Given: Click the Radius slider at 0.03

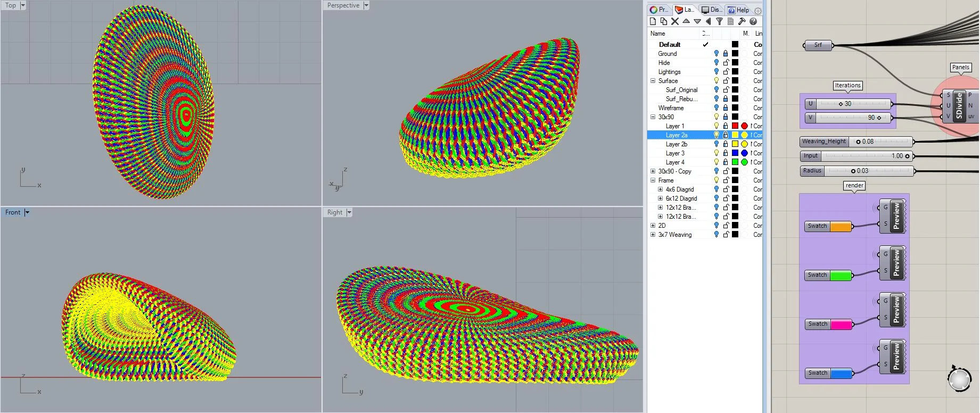Looking at the screenshot, I should (857, 171).
